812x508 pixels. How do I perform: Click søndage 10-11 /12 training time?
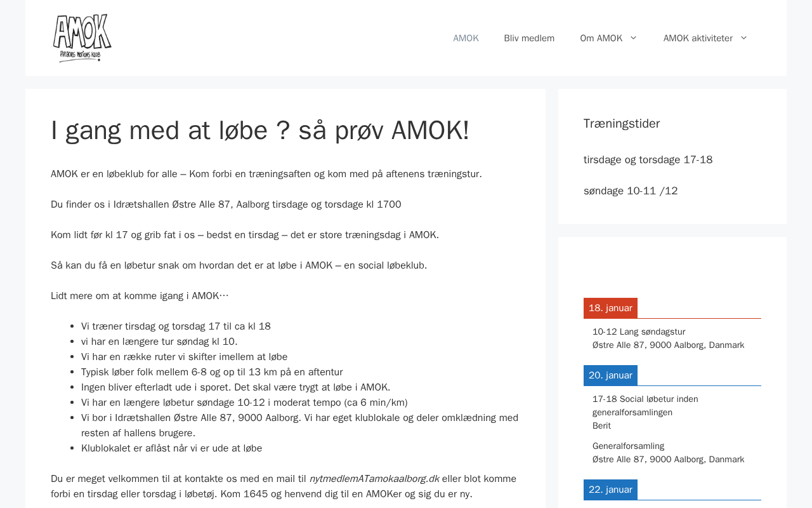tap(631, 191)
